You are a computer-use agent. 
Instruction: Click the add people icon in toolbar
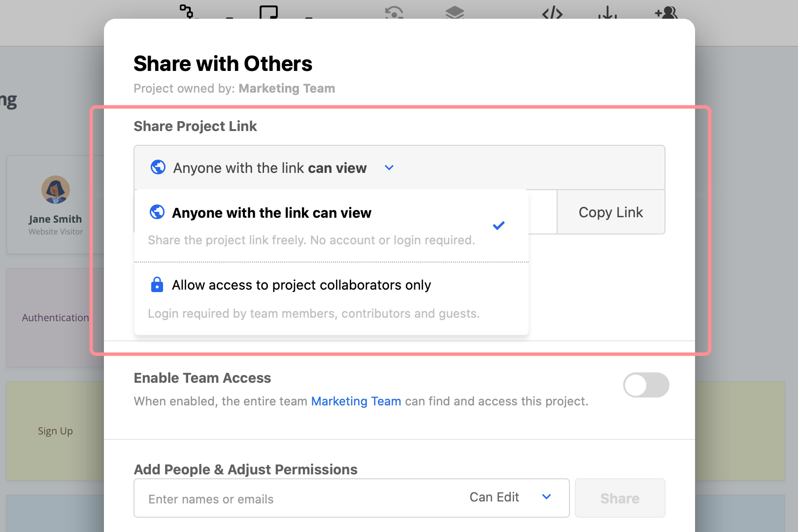pos(666,12)
